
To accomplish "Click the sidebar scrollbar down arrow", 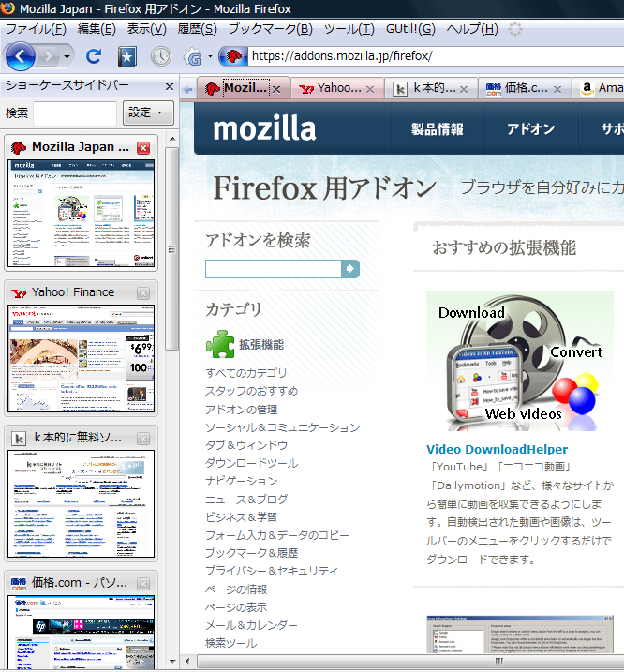I will point(172,662).
